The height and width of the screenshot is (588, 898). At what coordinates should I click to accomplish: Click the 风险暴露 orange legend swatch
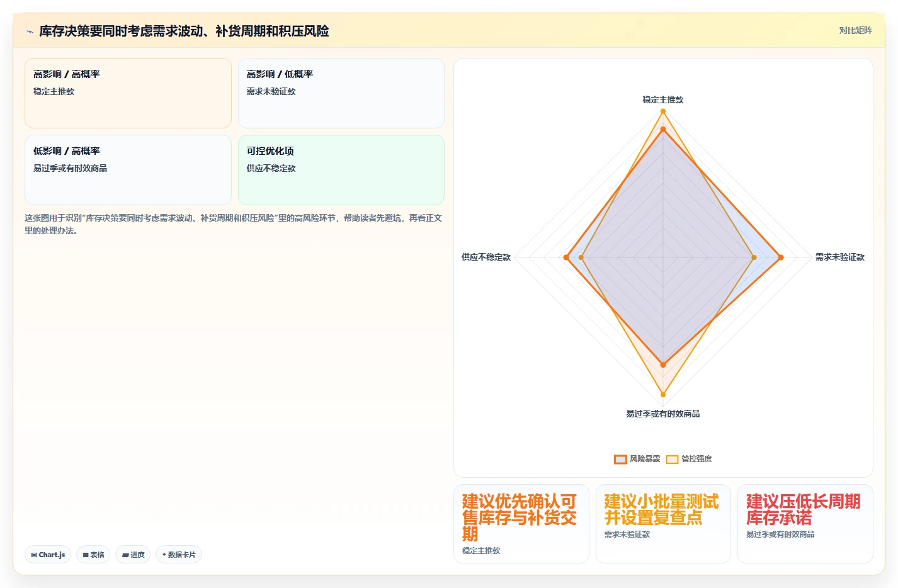coord(620,459)
